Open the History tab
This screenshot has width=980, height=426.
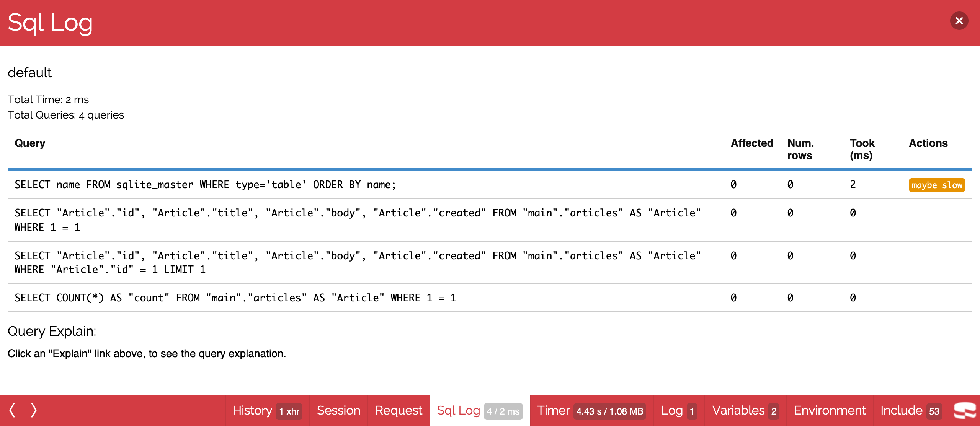pyautogui.click(x=267, y=411)
